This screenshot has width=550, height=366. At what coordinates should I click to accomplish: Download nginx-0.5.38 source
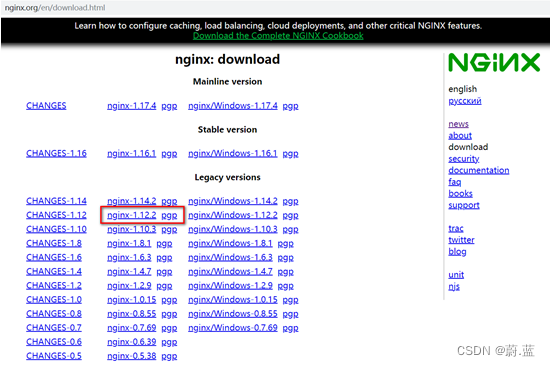pos(132,355)
